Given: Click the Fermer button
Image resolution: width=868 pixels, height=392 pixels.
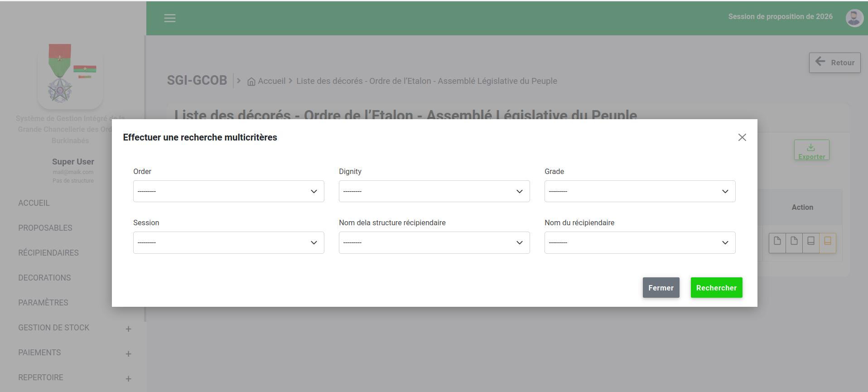Looking at the screenshot, I should pyautogui.click(x=661, y=288).
